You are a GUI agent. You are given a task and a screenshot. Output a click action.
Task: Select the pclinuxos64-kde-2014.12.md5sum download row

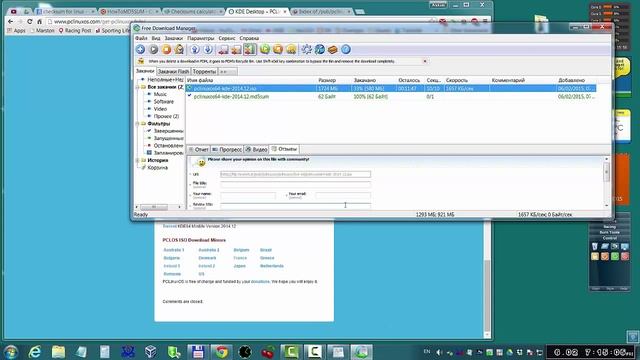pos(391,97)
